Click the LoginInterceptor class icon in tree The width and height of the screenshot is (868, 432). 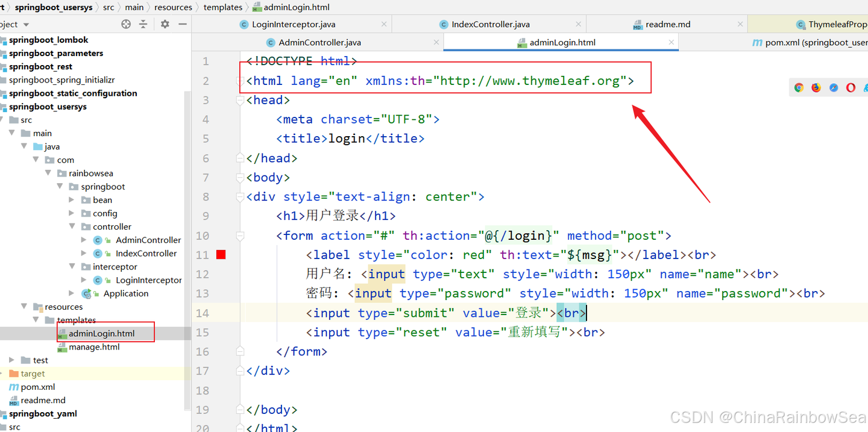click(98, 280)
